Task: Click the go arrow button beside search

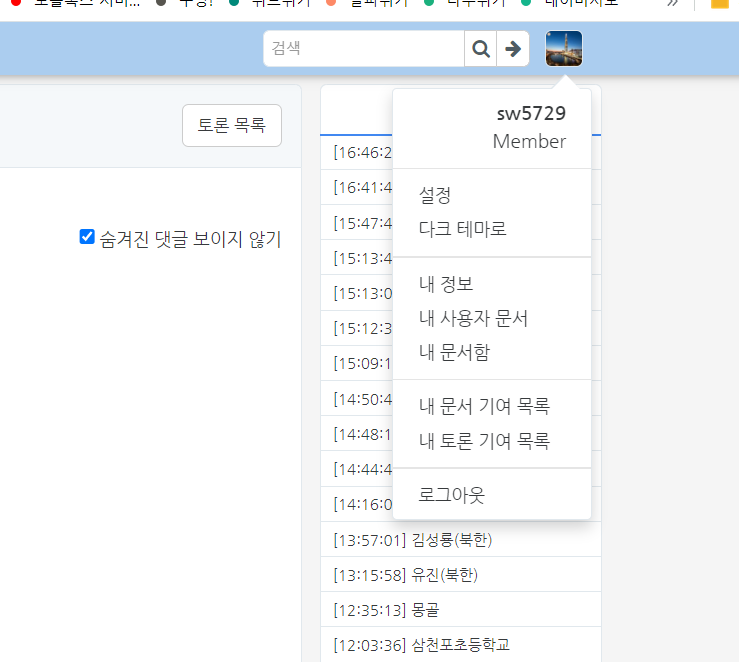Action: click(513, 49)
